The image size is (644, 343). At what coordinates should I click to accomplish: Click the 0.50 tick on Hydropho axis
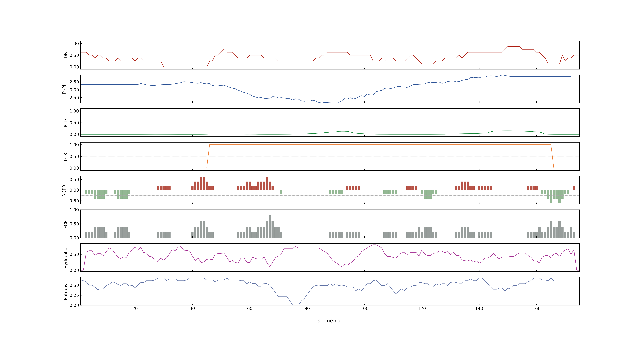point(74,254)
